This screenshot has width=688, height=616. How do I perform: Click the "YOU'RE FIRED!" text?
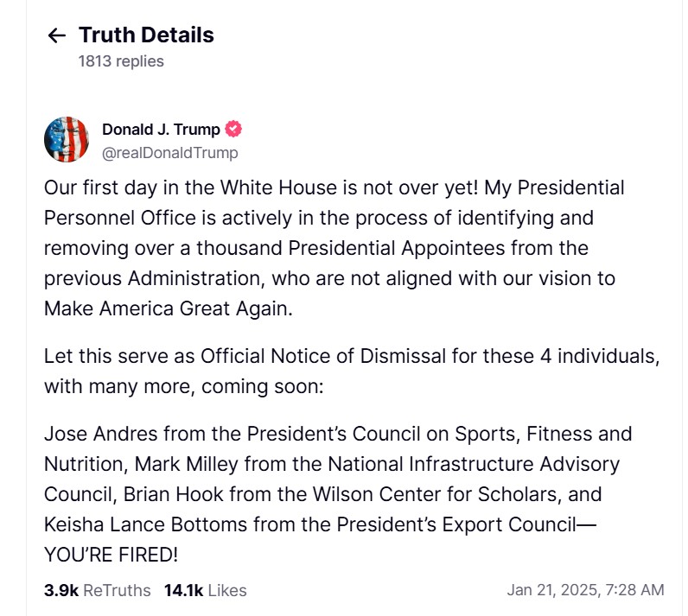point(112,555)
